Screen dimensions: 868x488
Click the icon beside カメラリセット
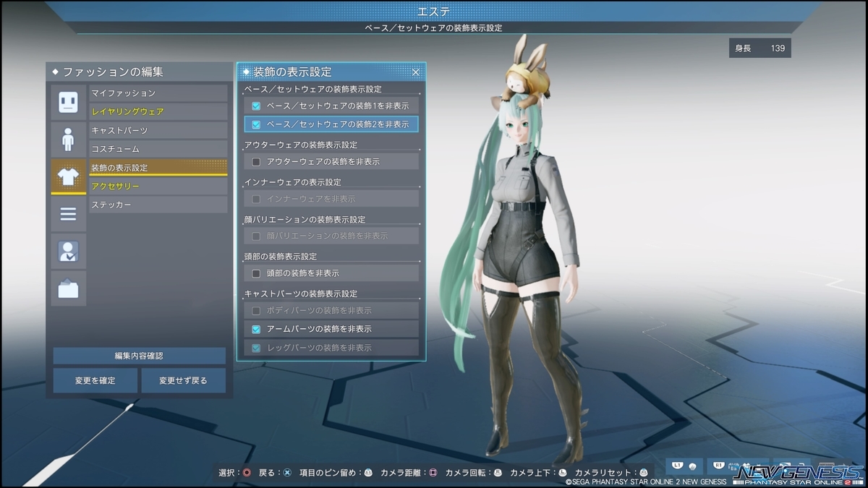coord(643,473)
